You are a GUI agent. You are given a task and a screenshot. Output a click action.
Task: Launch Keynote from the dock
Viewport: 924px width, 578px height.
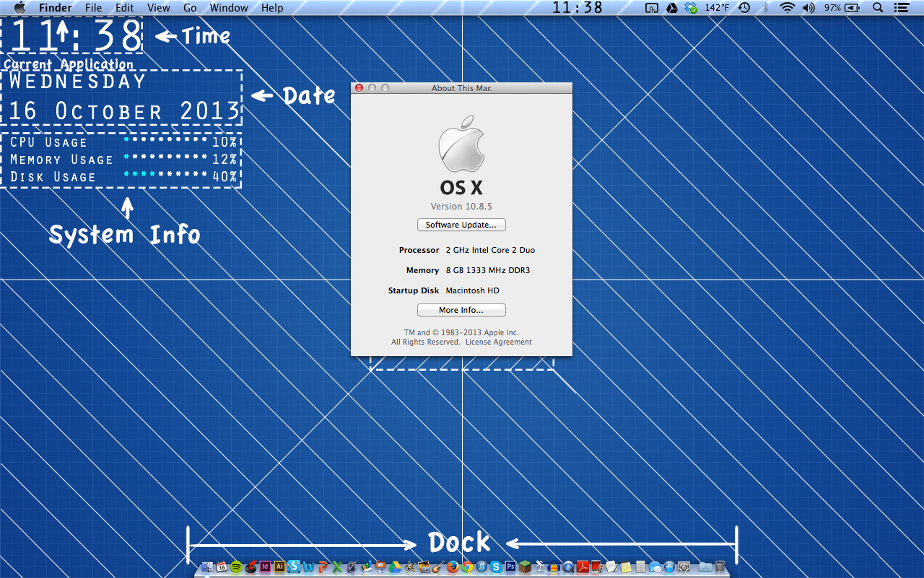380,567
